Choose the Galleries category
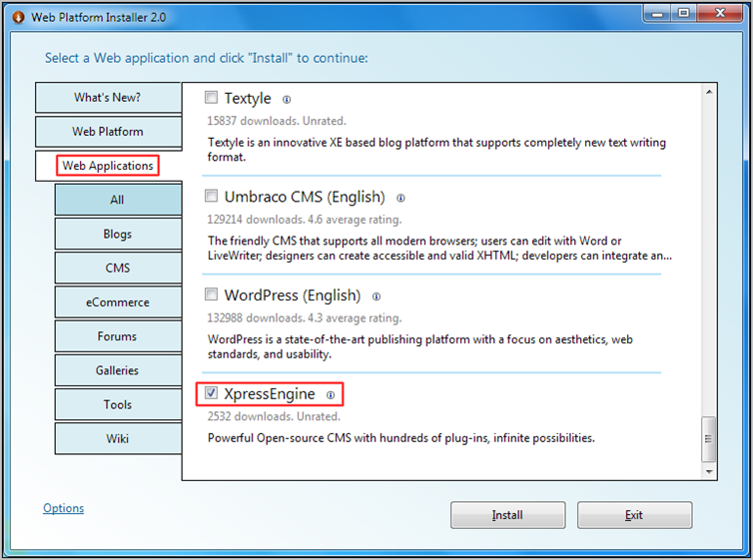The image size is (753, 560). pyautogui.click(x=118, y=370)
